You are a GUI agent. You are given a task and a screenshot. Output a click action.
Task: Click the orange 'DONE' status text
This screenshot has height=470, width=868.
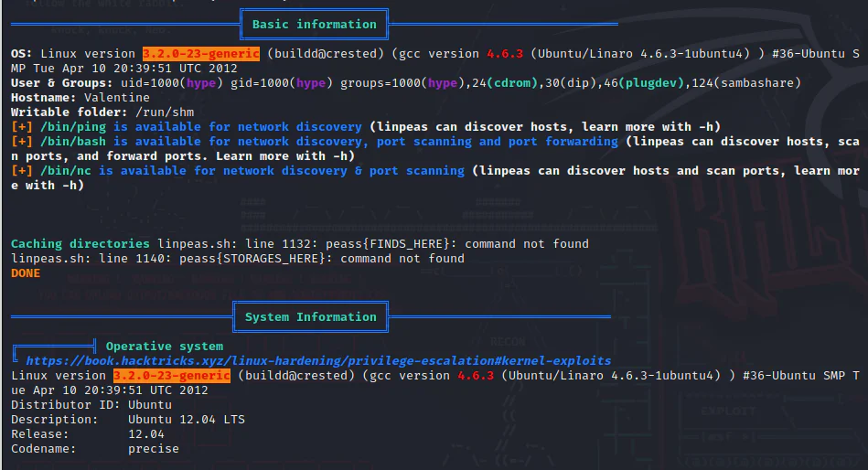(26, 272)
